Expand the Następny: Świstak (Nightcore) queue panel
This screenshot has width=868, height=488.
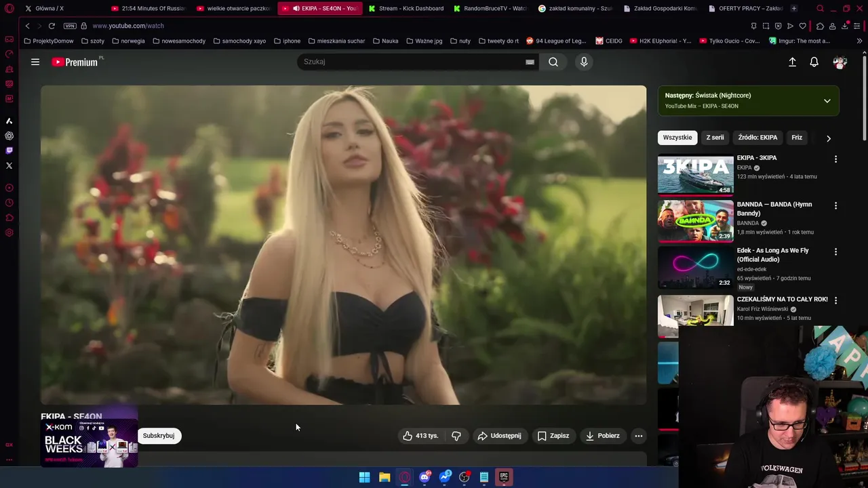[x=827, y=101]
